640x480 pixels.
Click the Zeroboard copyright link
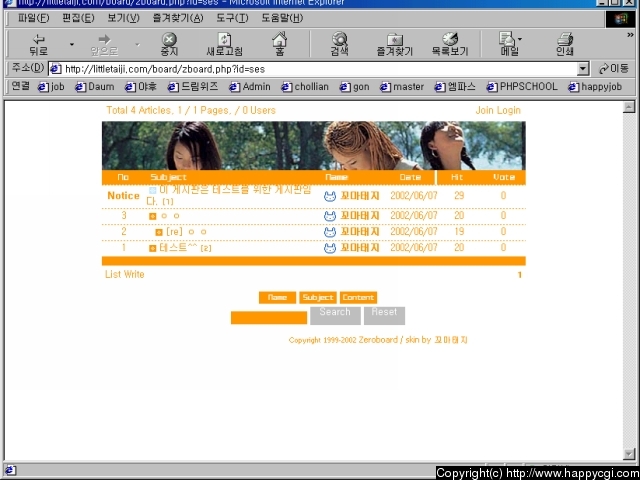click(x=378, y=340)
